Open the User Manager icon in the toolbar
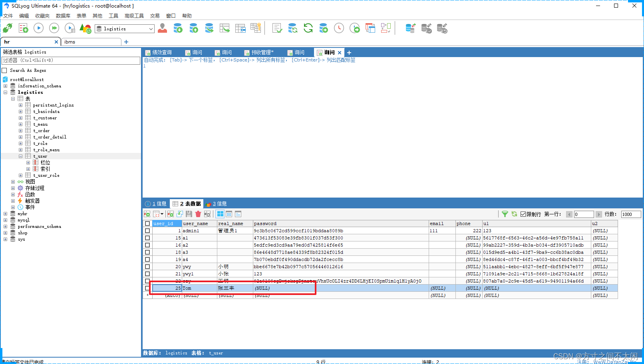644x364 pixels. pos(162,28)
